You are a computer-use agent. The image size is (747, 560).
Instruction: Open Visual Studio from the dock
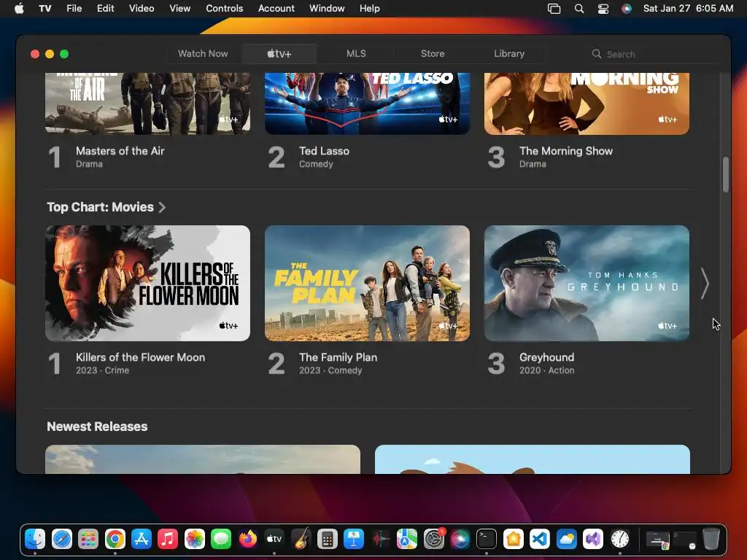coord(592,539)
